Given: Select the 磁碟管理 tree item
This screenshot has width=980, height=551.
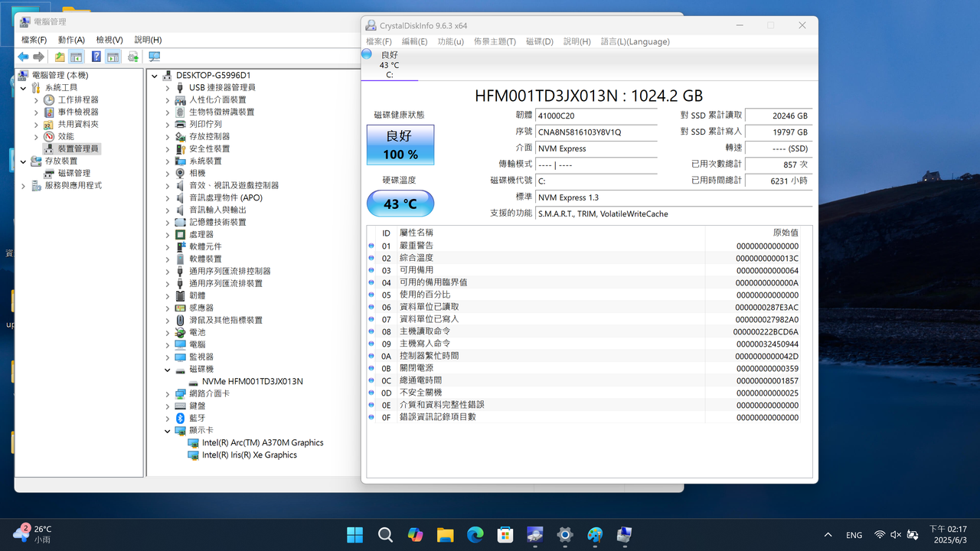Looking at the screenshot, I should pyautogui.click(x=74, y=174).
